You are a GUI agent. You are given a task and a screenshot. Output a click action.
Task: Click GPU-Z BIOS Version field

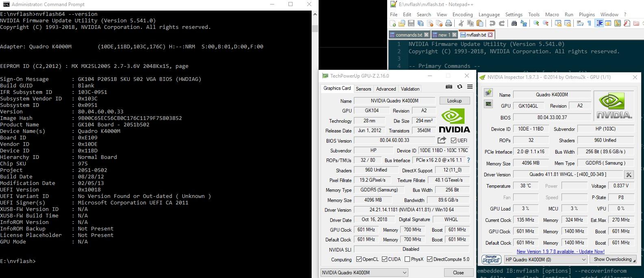point(394,140)
